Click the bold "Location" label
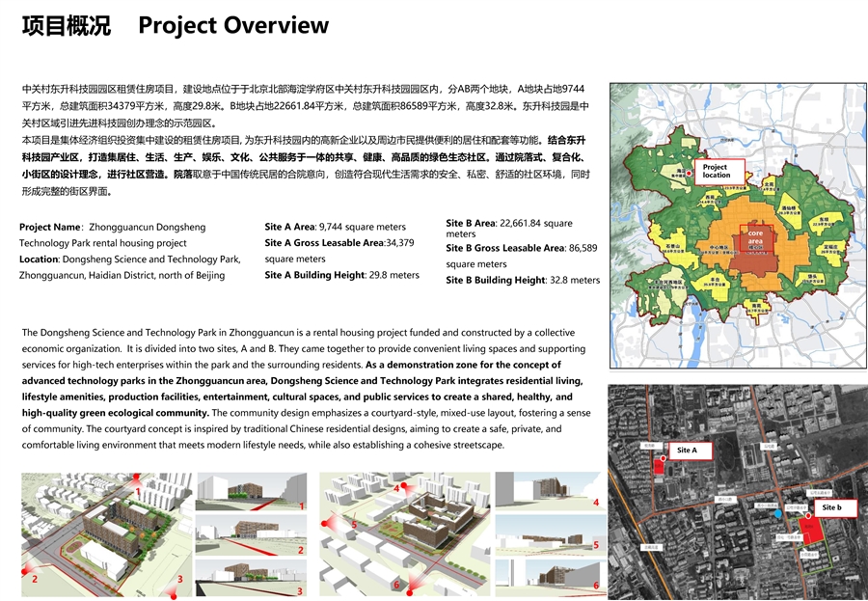This screenshot has height=601, width=868. click(x=39, y=260)
